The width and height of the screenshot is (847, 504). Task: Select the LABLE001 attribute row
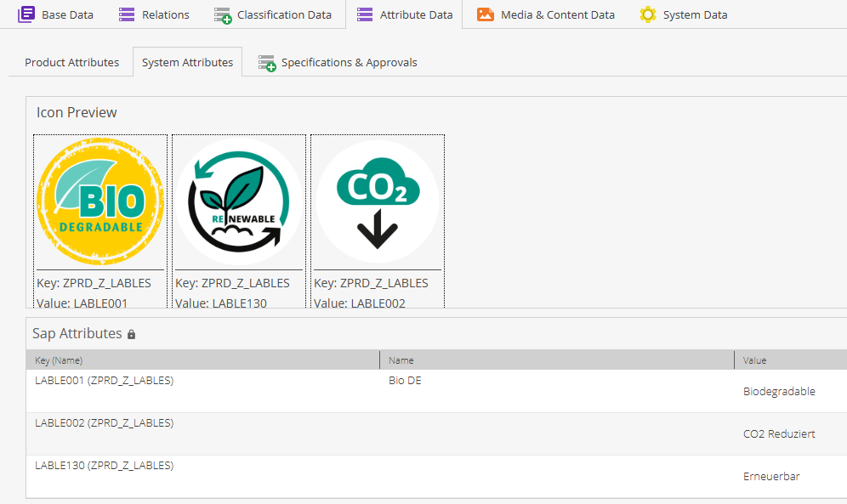pos(105,381)
